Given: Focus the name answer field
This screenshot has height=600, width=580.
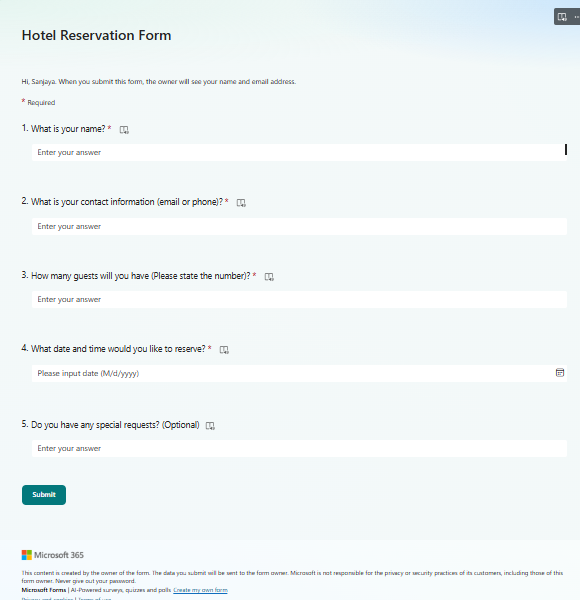Looking at the screenshot, I should (x=299, y=152).
